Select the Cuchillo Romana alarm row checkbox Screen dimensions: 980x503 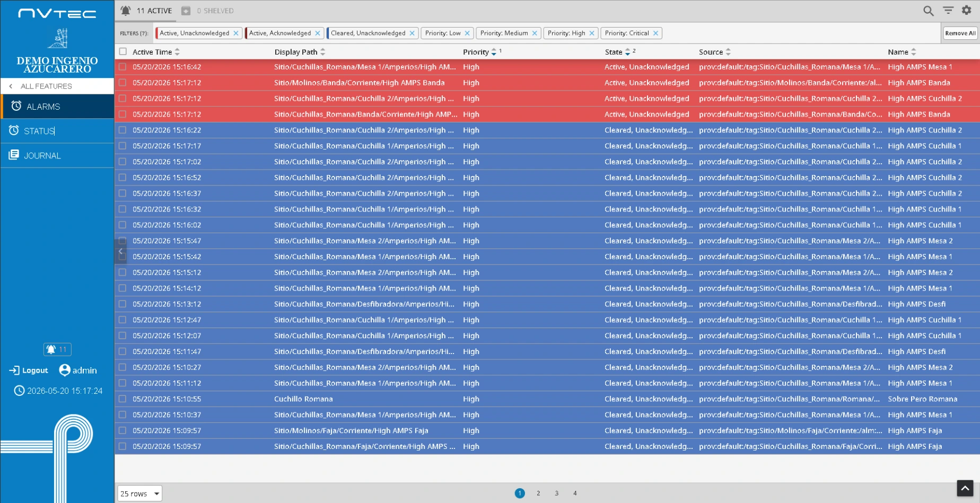(122, 399)
